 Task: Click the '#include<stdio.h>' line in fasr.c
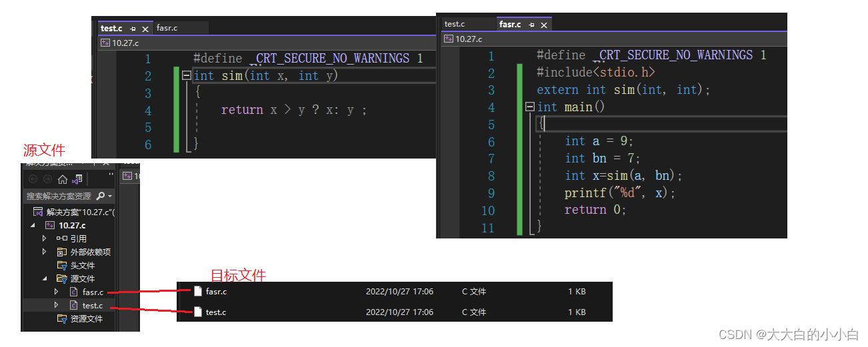tap(596, 72)
